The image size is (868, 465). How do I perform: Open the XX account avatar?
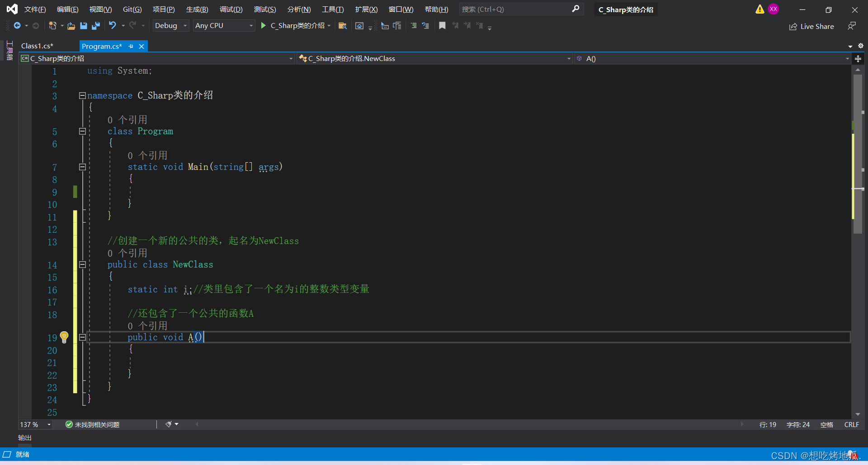click(774, 9)
